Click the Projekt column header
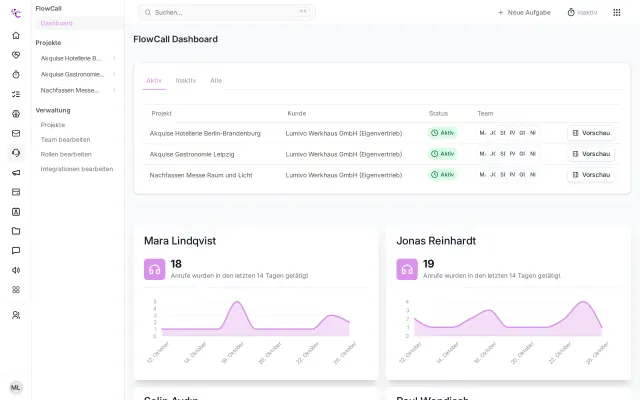 (x=162, y=113)
